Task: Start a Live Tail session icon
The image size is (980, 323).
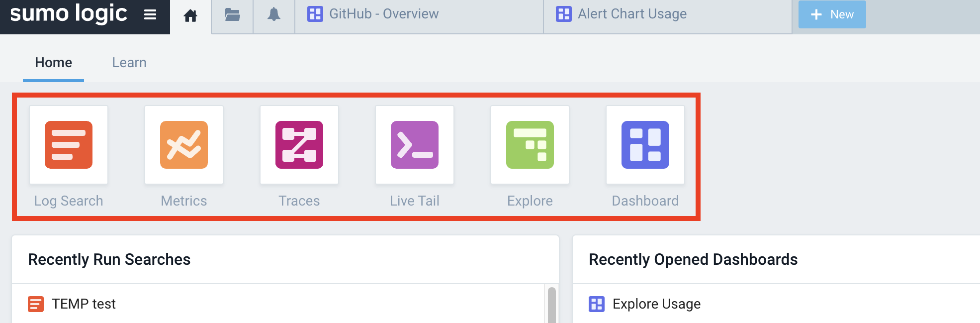Action: pos(415,145)
